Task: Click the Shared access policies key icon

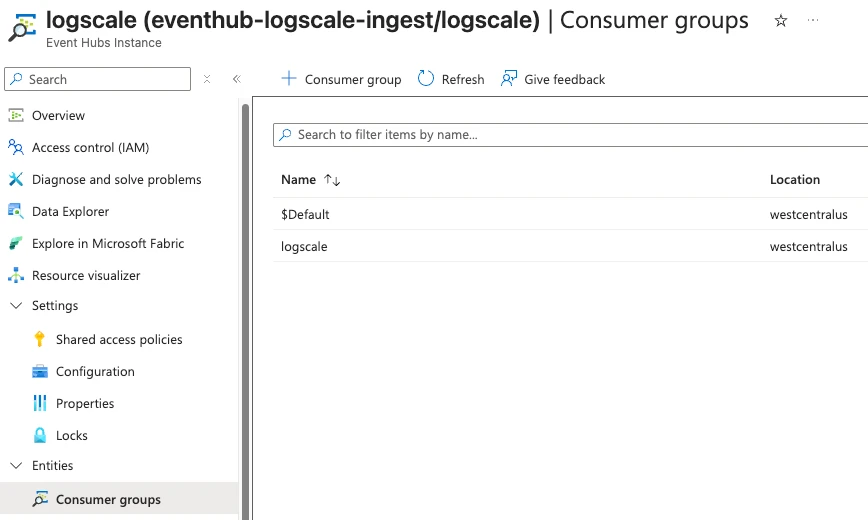Action: tap(39, 339)
